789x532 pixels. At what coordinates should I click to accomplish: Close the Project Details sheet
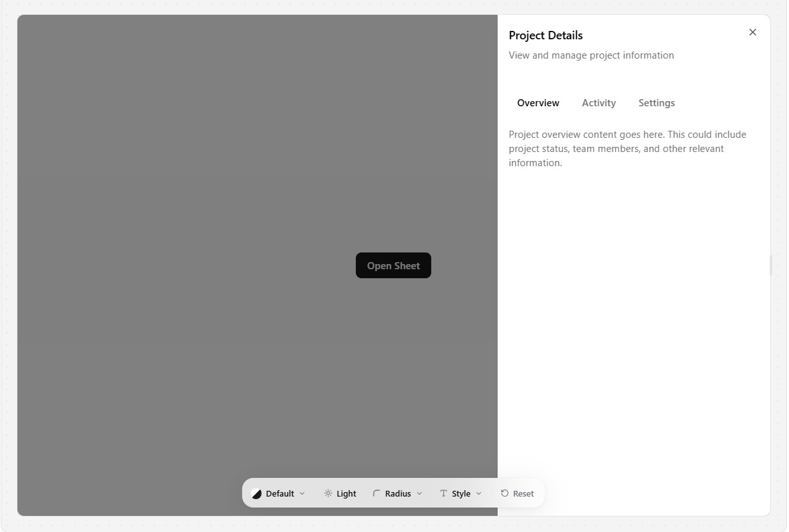pyautogui.click(x=752, y=32)
